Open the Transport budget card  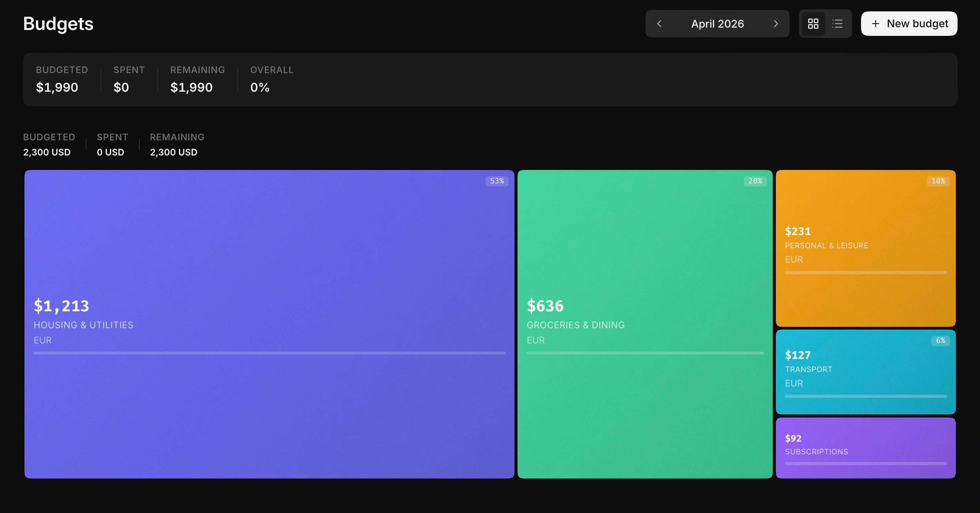866,372
